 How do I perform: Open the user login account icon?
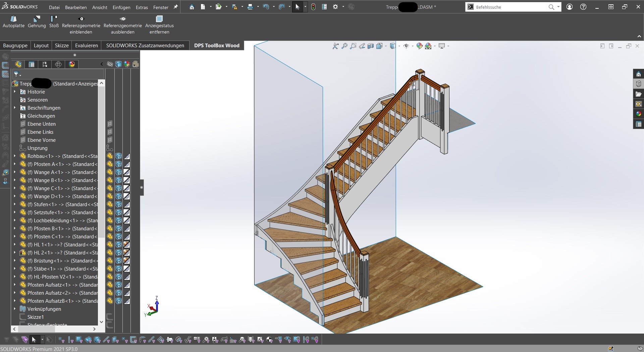(x=570, y=7)
